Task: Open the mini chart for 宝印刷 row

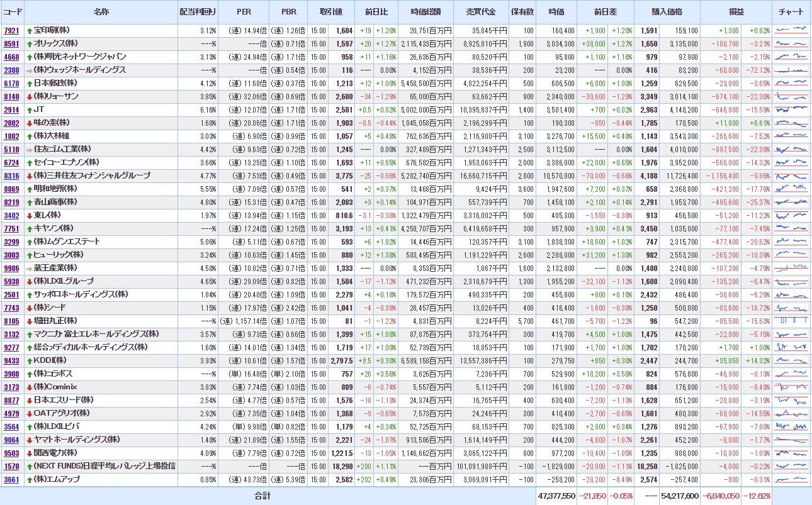Action: (791, 30)
